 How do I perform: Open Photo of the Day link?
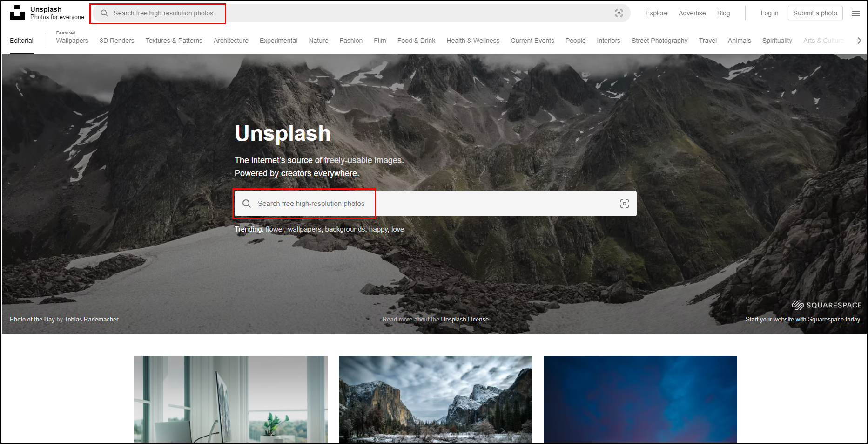click(x=32, y=319)
